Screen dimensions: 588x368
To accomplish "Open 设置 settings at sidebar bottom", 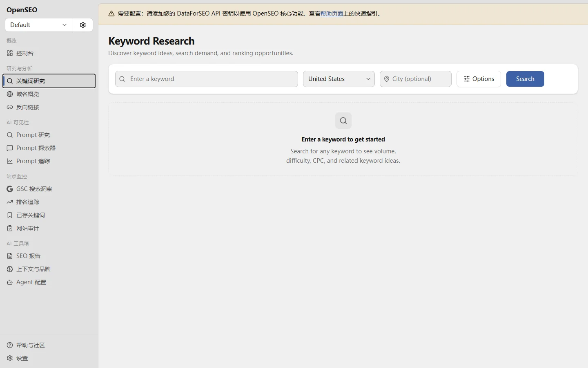I will coord(49,358).
